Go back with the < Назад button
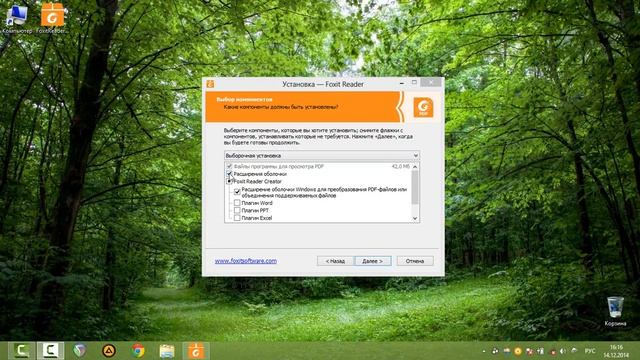 pos(335,261)
